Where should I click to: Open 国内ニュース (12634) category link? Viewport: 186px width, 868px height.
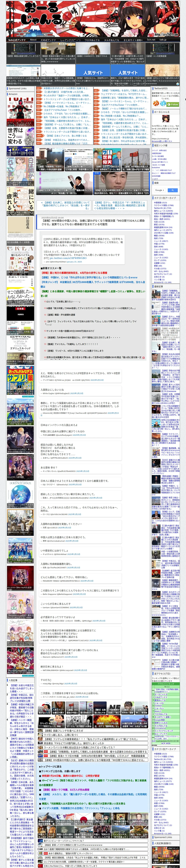click(163, 211)
